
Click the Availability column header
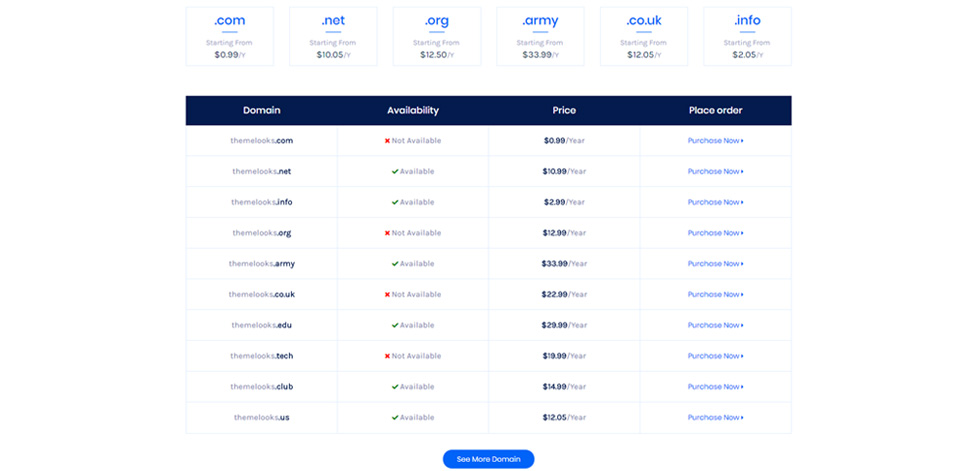point(412,111)
